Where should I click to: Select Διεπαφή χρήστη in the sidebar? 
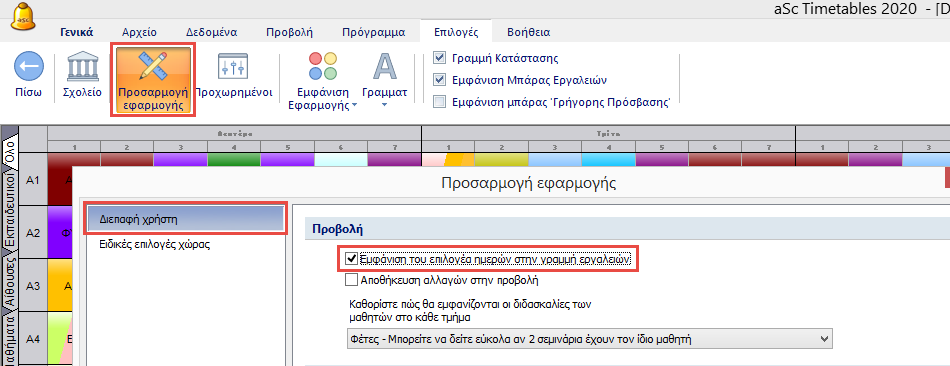point(186,219)
